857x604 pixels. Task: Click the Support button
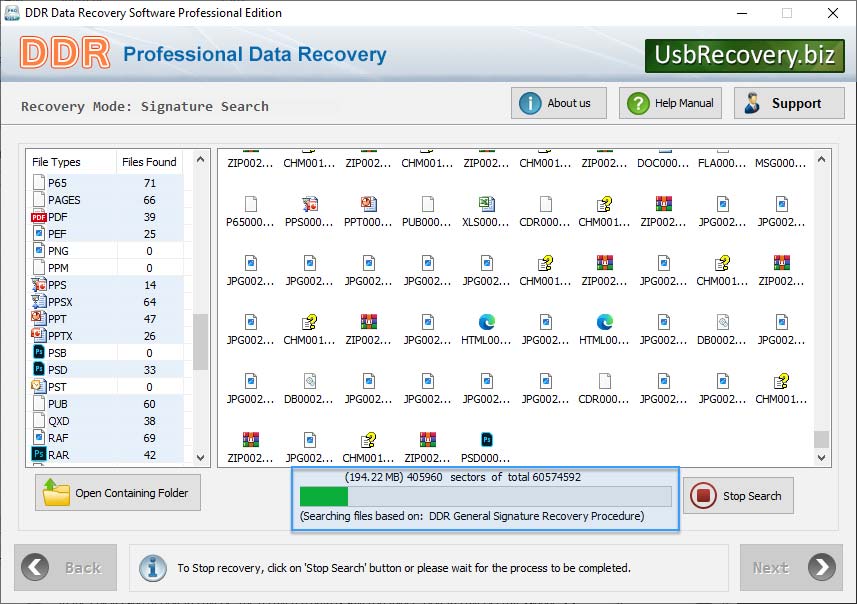(789, 103)
